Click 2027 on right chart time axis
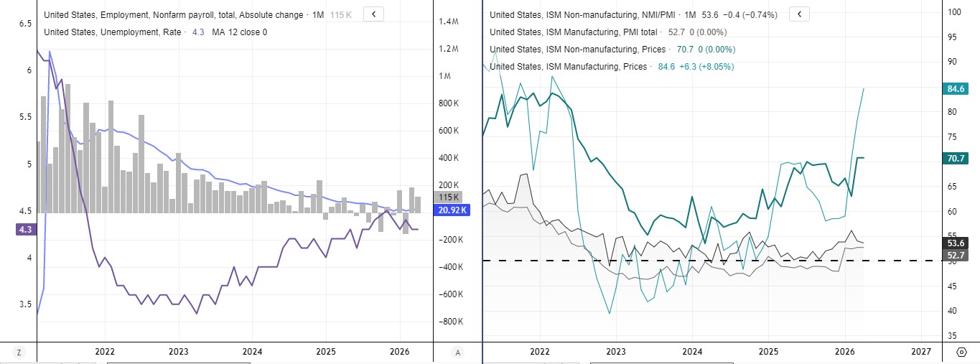 921,352
